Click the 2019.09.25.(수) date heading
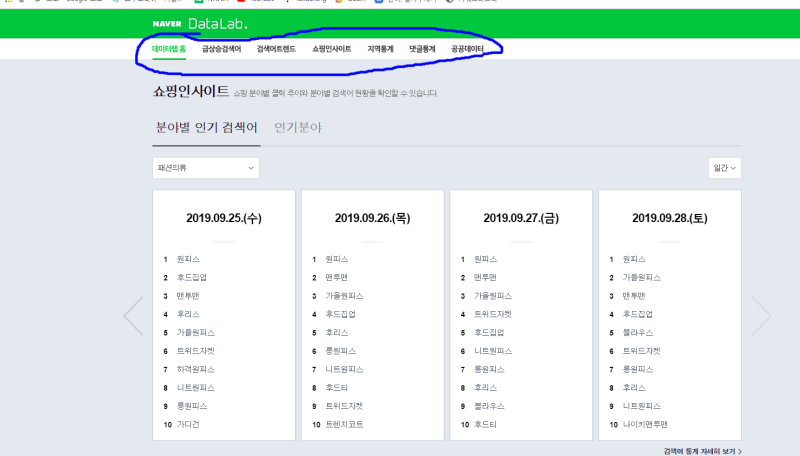 coord(224,218)
